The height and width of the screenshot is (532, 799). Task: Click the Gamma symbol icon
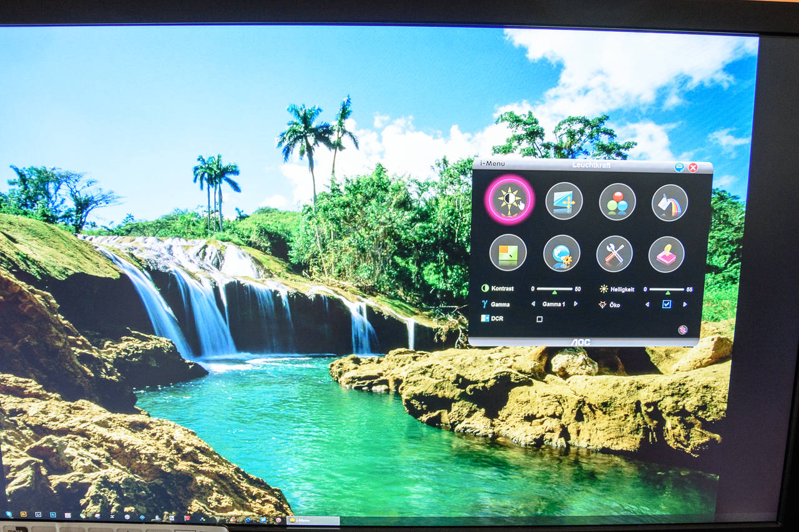click(x=485, y=304)
